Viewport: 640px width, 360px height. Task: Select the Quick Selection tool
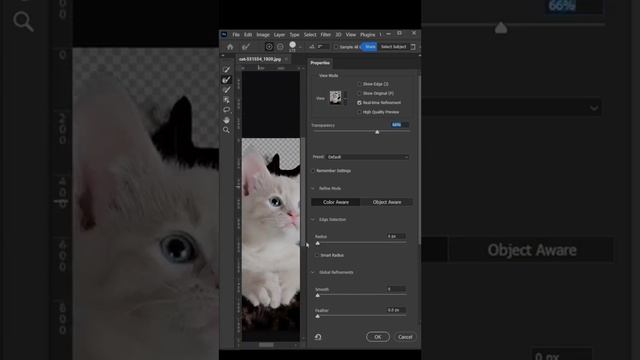pos(227,69)
